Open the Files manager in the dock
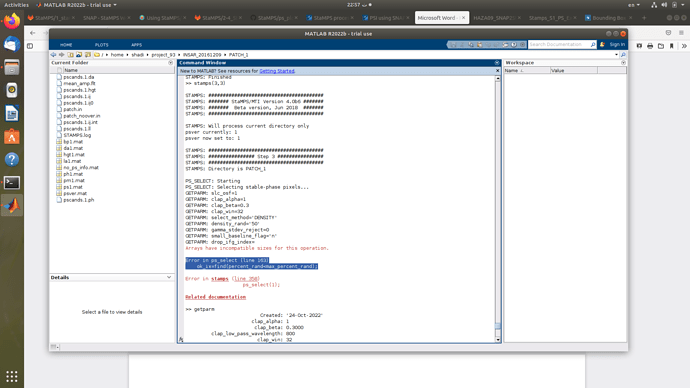 (x=12, y=67)
